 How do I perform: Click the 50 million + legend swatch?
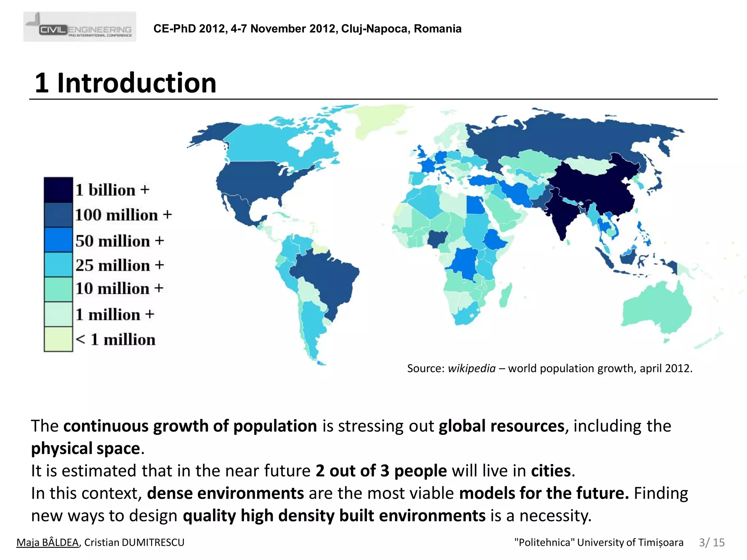click(x=58, y=240)
